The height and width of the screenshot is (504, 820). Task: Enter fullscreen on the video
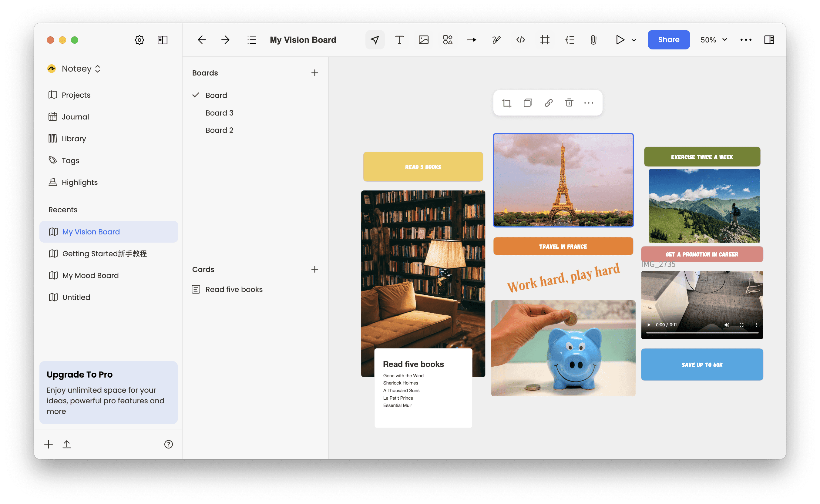point(741,325)
